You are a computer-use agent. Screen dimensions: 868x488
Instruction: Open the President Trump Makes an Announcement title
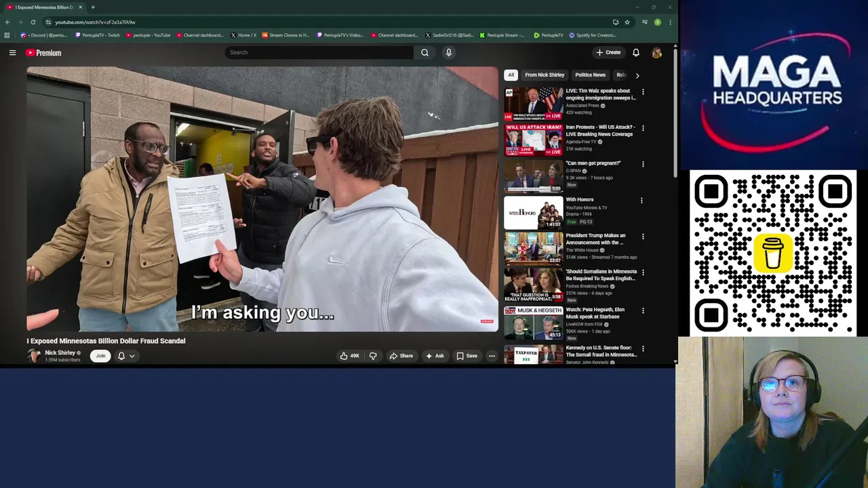596,239
